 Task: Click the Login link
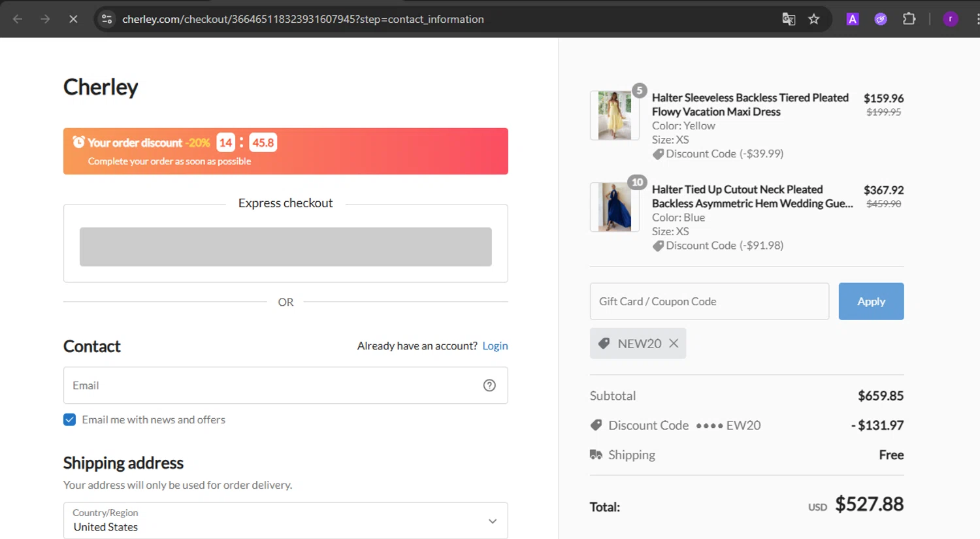coord(495,346)
